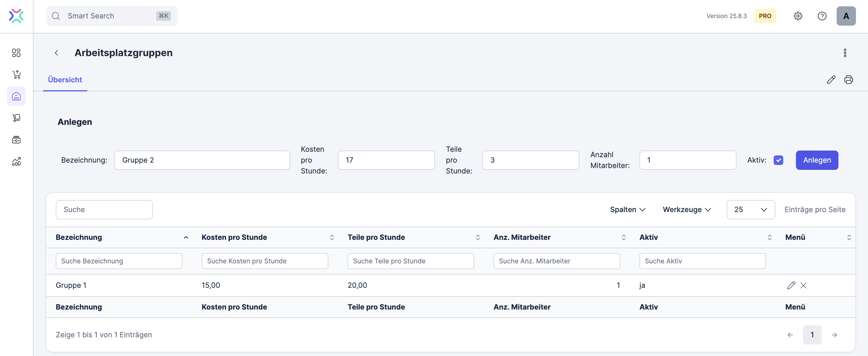The width and height of the screenshot is (868, 356).
Task: Open the help question mark icon
Action: point(822,16)
